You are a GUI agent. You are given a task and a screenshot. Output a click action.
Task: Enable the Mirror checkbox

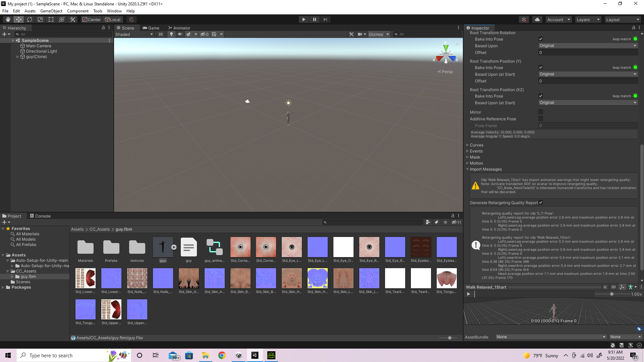541,112
